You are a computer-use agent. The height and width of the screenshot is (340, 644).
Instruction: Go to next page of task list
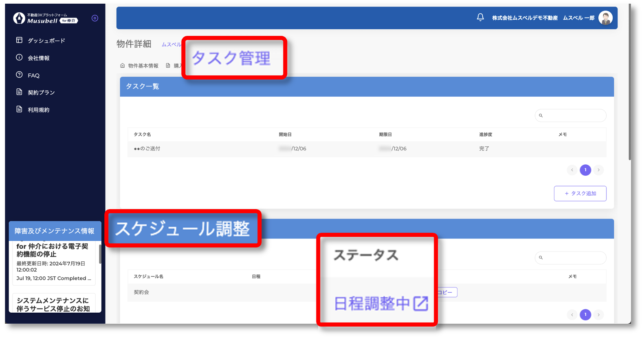click(598, 170)
